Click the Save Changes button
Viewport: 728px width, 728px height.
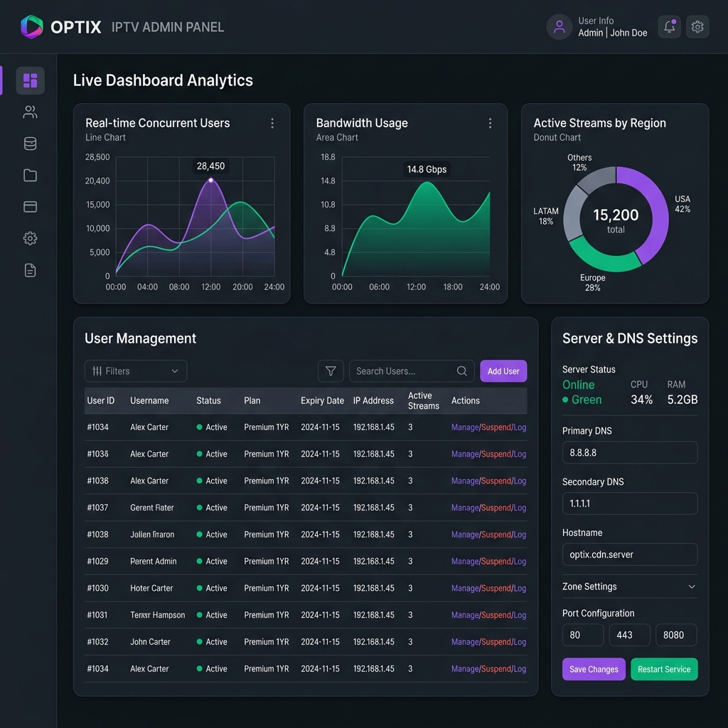[594, 669]
